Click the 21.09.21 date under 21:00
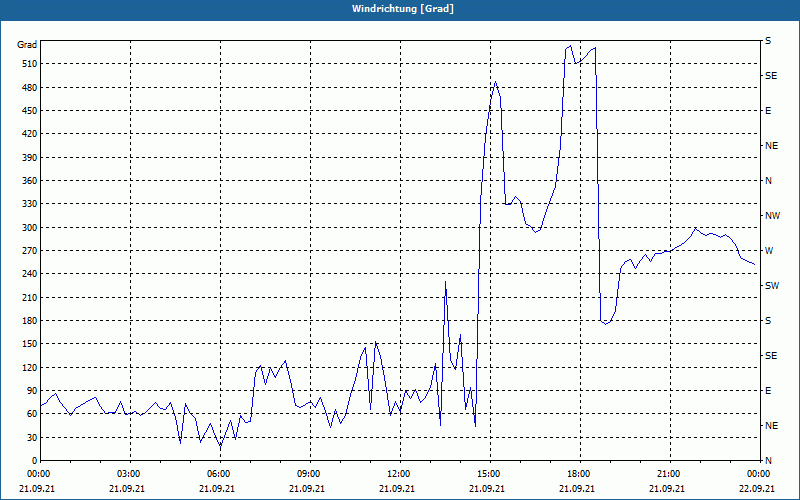Viewport: 800px width, 500px height. pyautogui.click(x=667, y=489)
